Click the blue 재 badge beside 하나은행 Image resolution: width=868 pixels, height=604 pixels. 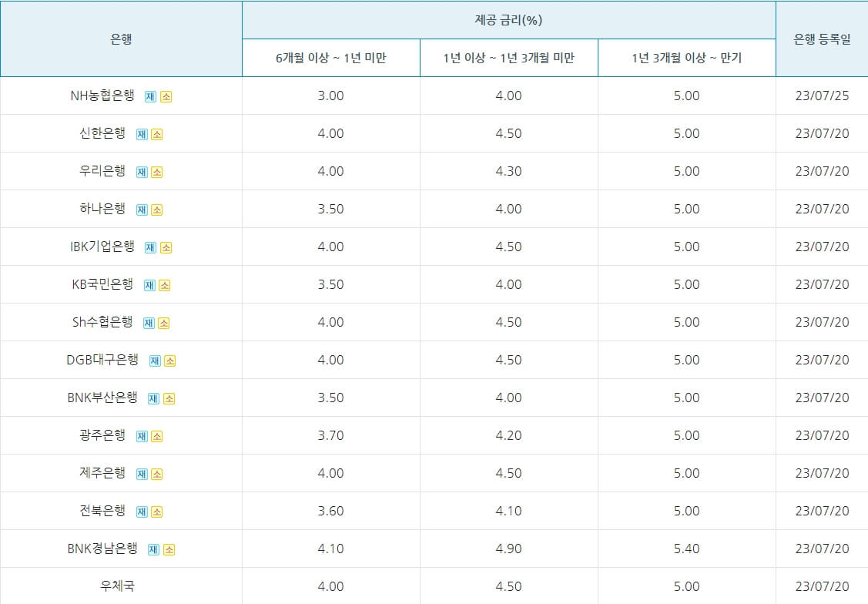pos(142,210)
